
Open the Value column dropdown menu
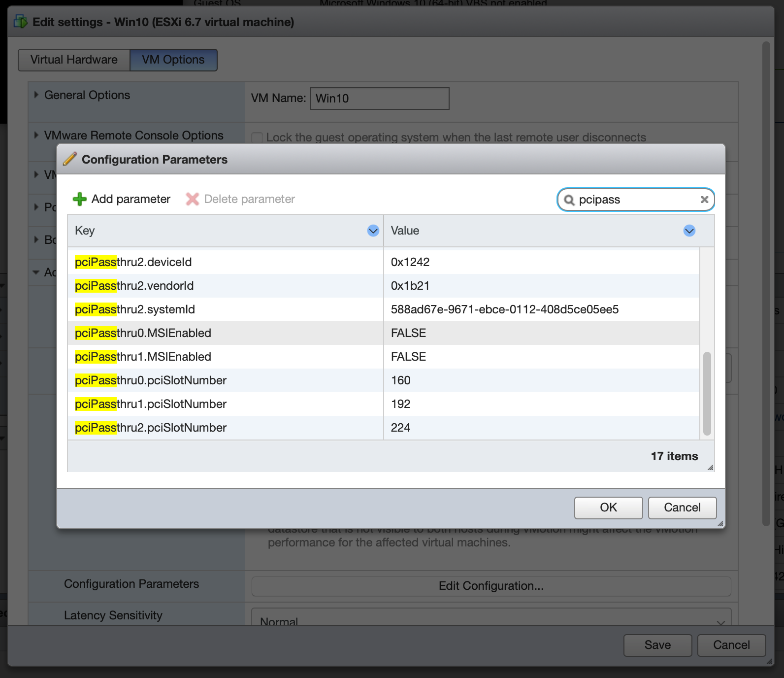pos(689,231)
